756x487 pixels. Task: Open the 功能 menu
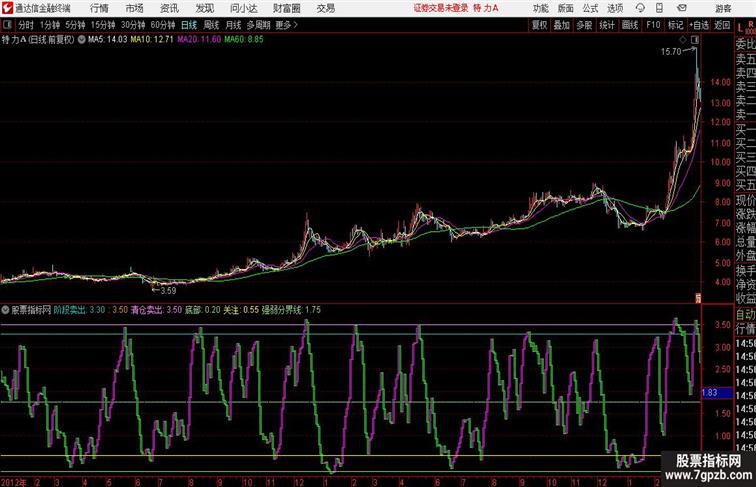coord(540,8)
